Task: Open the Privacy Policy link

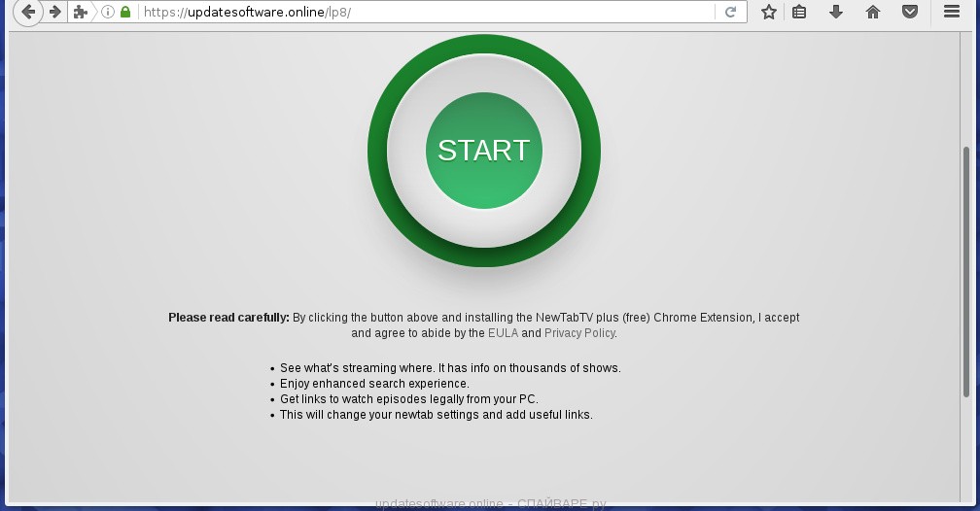Action: [579, 333]
